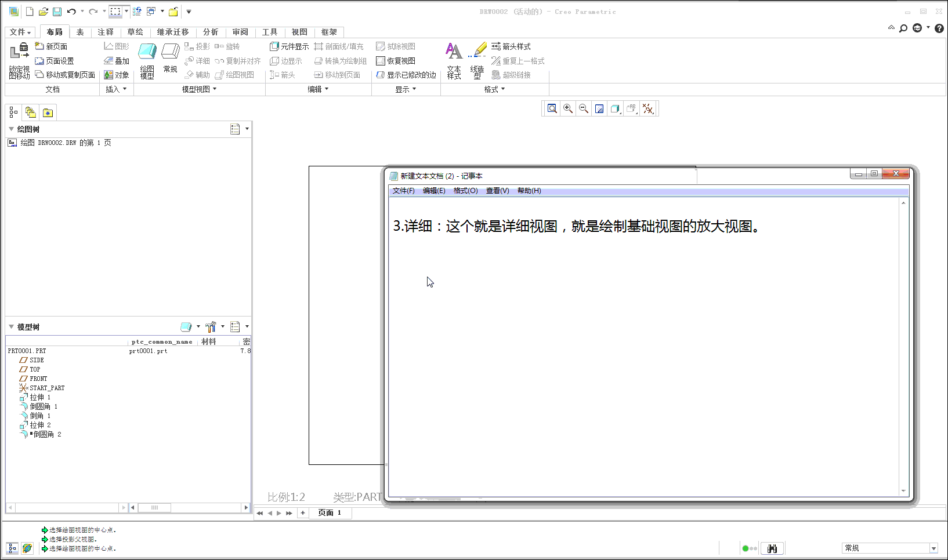
Task: Click Show Modified Edges (显示已修改的边)
Action: 406,75
